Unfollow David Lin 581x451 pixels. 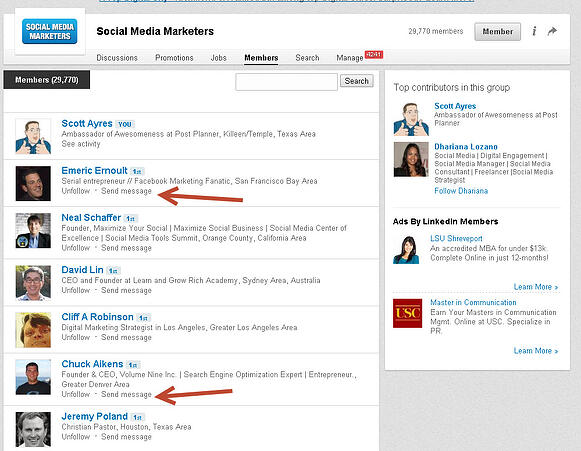76,290
